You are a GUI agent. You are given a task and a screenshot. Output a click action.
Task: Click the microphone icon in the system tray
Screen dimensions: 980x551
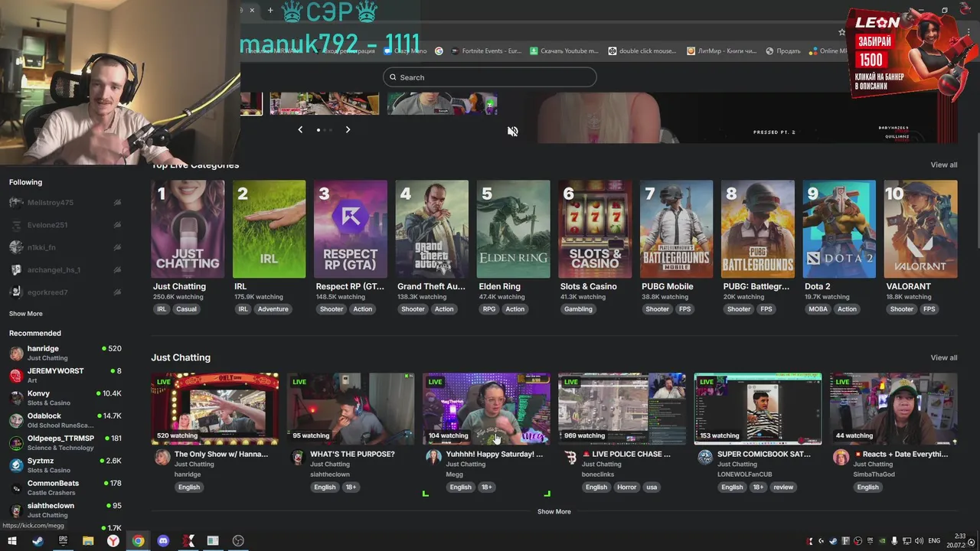[893, 541]
